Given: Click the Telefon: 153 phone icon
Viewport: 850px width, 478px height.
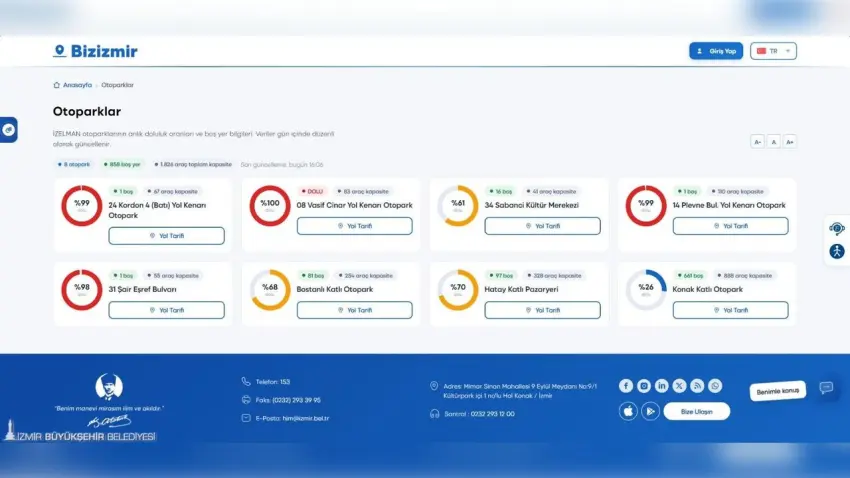Looking at the screenshot, I should 246,382.
